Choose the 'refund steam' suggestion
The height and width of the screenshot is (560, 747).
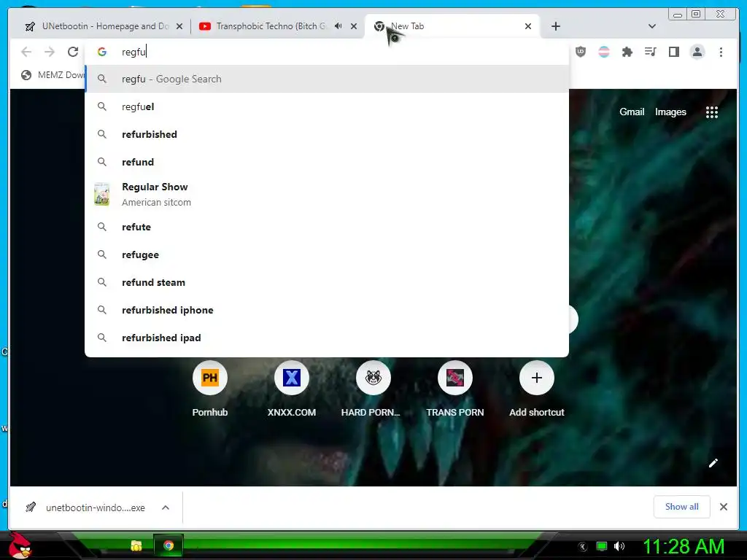pos(327,282)
